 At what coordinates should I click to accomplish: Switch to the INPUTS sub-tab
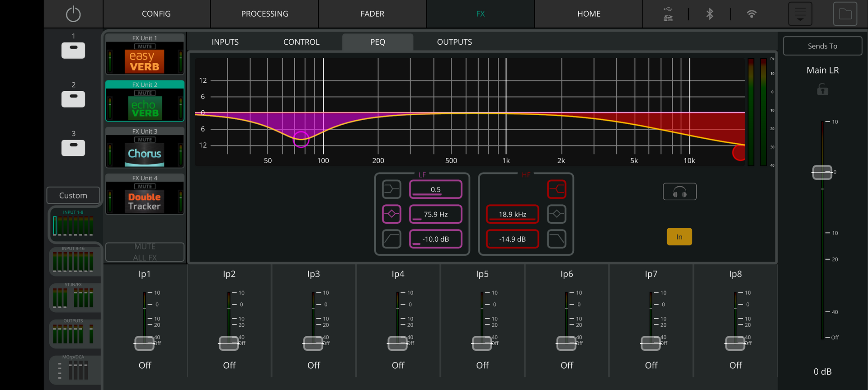(225, 42)
